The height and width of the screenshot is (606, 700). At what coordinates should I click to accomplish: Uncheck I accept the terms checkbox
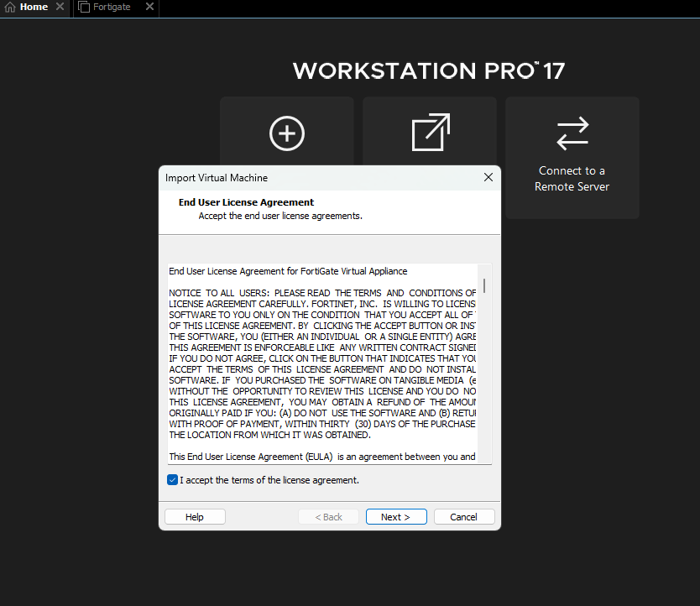pyautogui.click(x=172, y=479)
